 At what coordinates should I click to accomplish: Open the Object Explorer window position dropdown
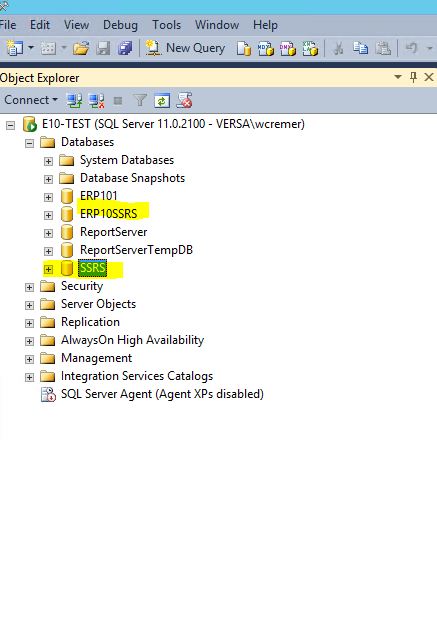point(398,77)
